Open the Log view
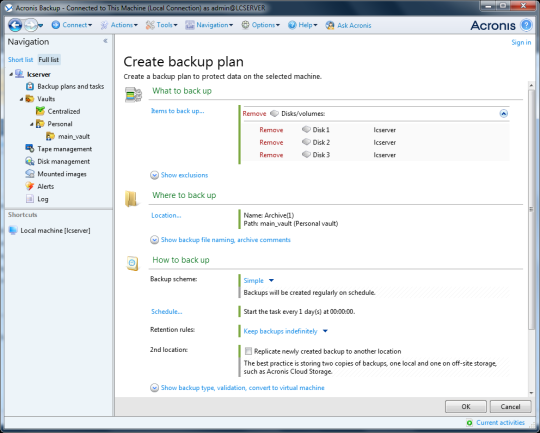 [43, 199]
